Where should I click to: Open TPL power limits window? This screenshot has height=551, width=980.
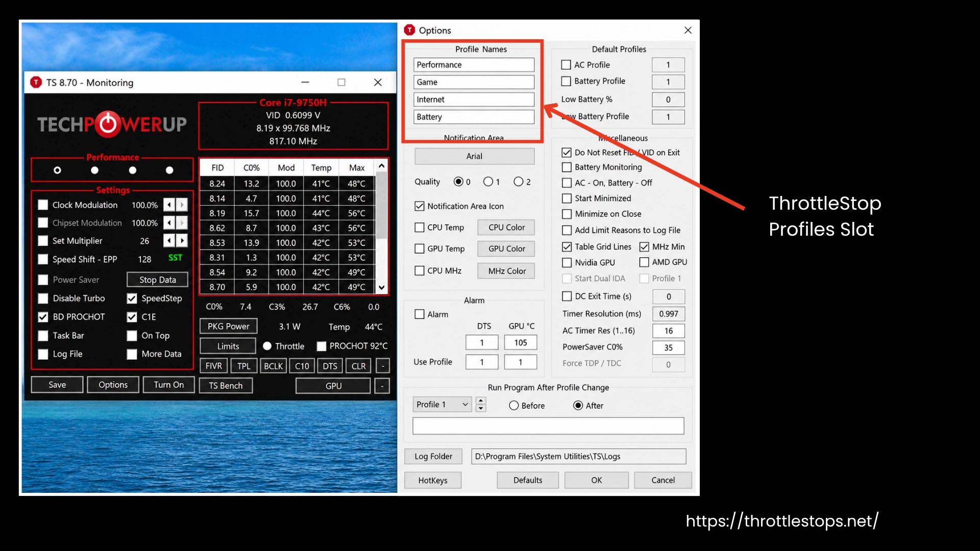[244, 366]
